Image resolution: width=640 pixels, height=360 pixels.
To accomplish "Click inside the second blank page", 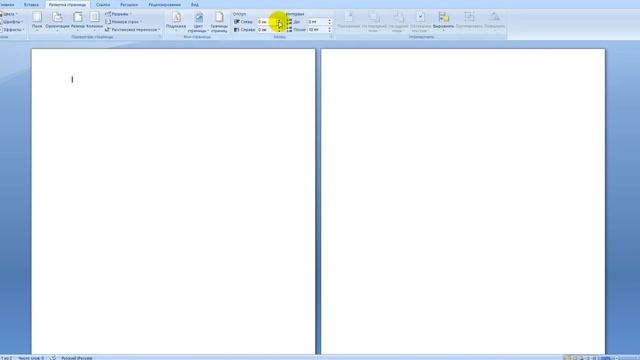I will pyautogui.click(x=463, y=202).
